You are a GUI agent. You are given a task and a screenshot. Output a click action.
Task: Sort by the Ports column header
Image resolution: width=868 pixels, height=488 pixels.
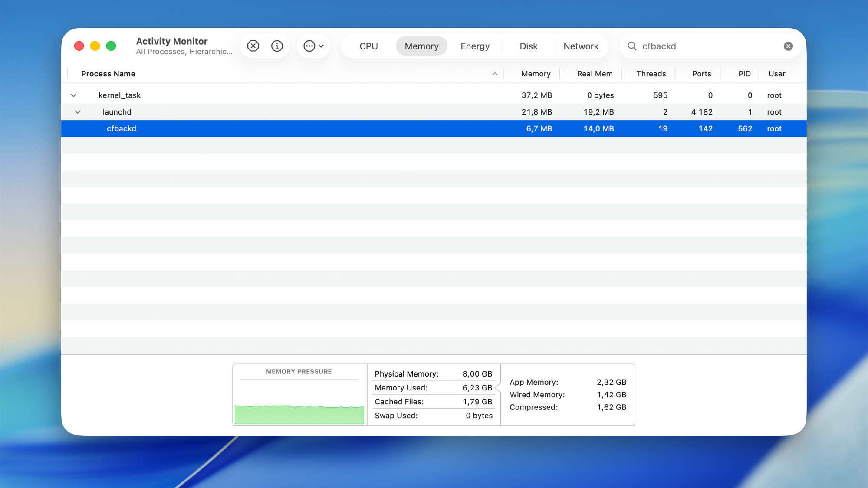[x=701, y=74]
